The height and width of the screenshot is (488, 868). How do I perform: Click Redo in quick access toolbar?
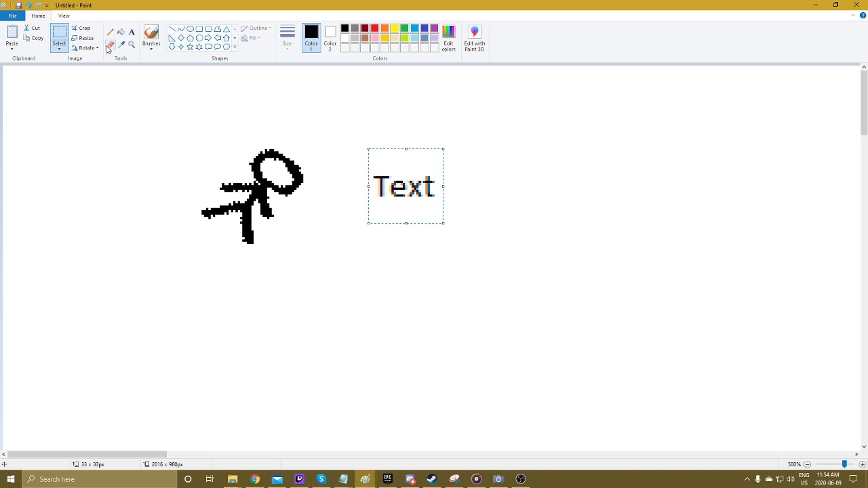38,5
